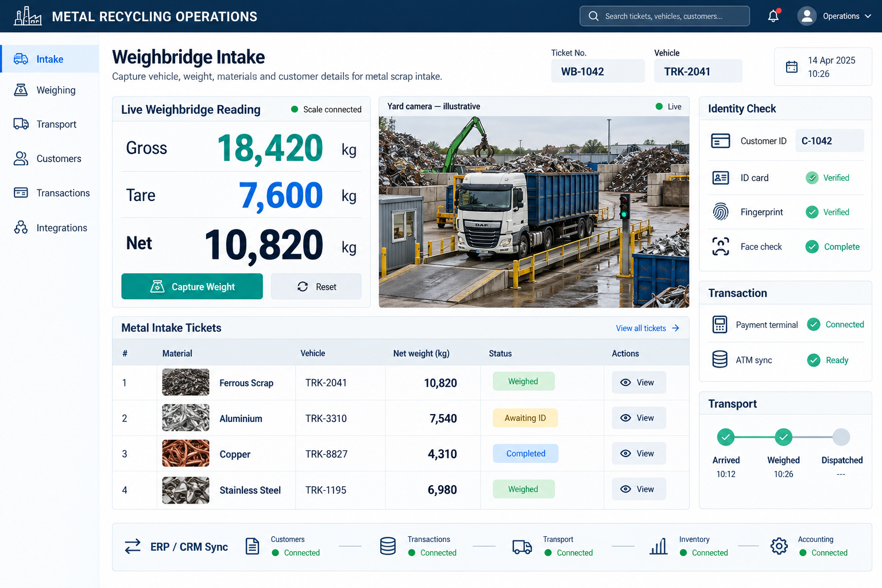
Task: View the Ferrous Scrap ticket
Action: pyautogui.click(x=639, y=382)
